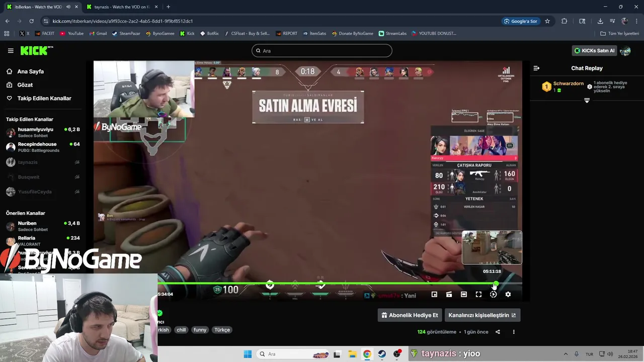Create a clip from the video player
The height and width of the screenshot is (362, 644).
(x=449, y=295)
